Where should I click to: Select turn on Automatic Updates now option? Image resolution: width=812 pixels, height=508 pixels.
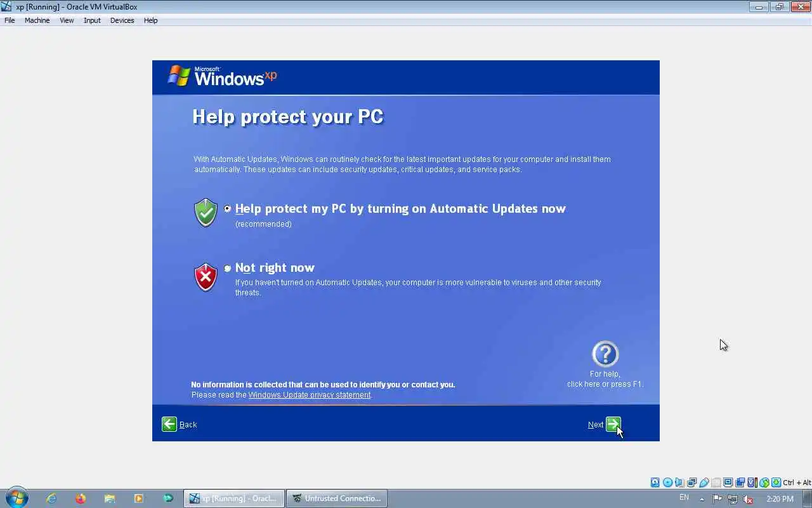(228, 208)
